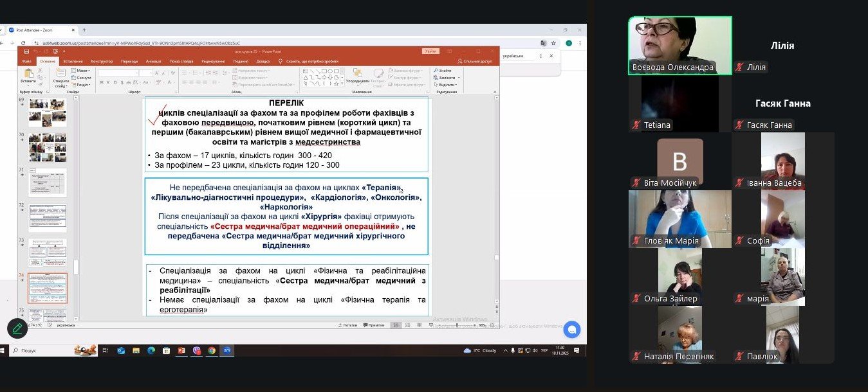Screen dimensions: 868x392
Task: Click the Save icon in PowerPoint title bar
Action: tap(26, 51)
